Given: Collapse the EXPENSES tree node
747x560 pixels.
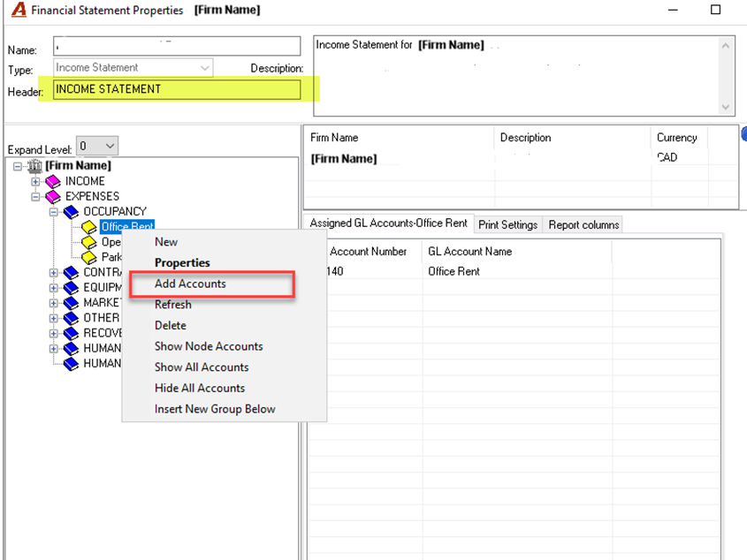Looking at the screenshot, I should click(35, 197).
